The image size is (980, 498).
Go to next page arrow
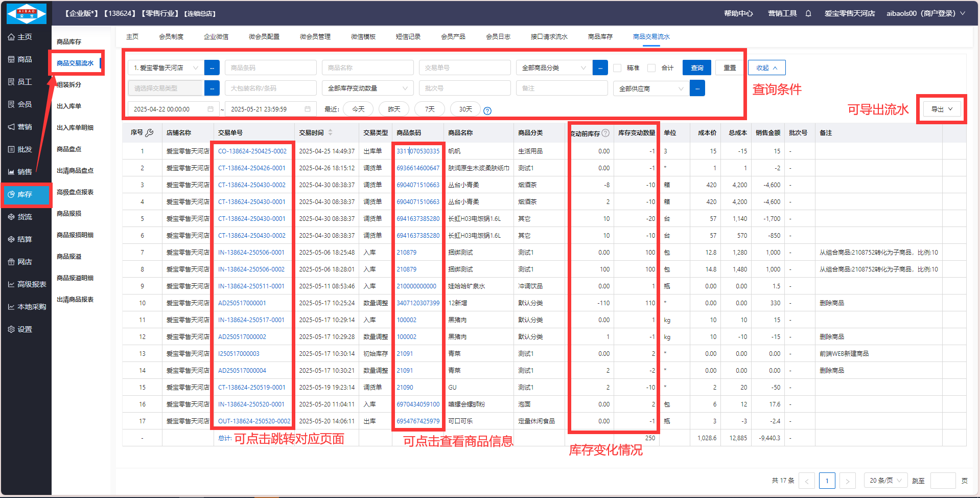point(848,481)
